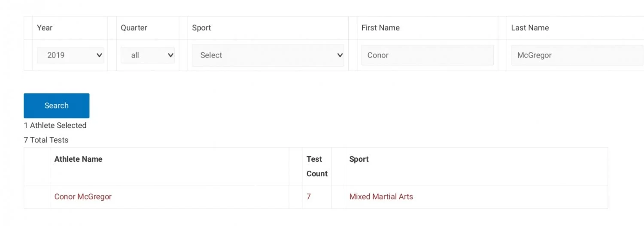Click the test count 7 link
The height and width of the screenshot is (226, 644).
point(309,197)
